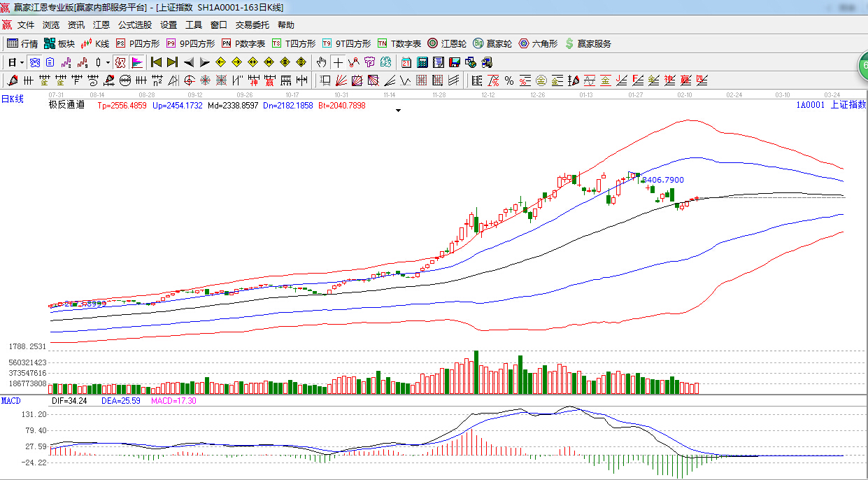Open the 公式选股 menu
Image resolution: width=868 pixels, height=480 pixels.
pos(134,25)
